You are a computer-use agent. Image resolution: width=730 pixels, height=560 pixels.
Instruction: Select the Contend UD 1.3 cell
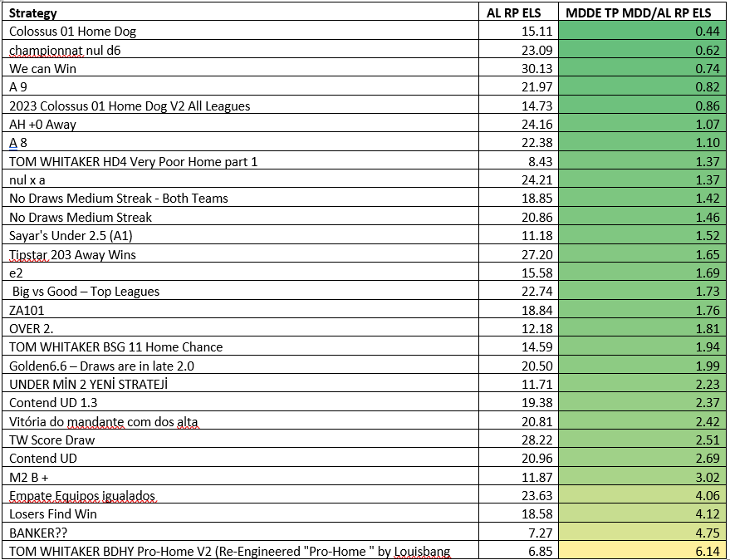click(x=240, y=402)
